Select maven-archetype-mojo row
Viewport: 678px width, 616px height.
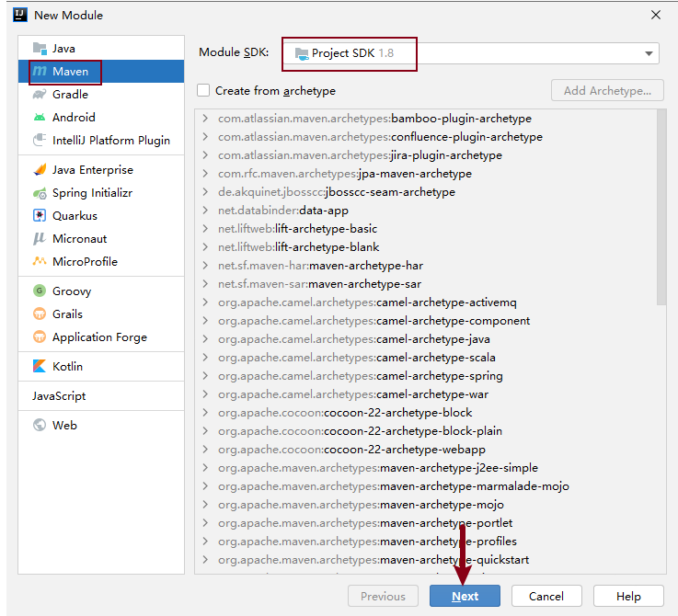coord(426,504)
